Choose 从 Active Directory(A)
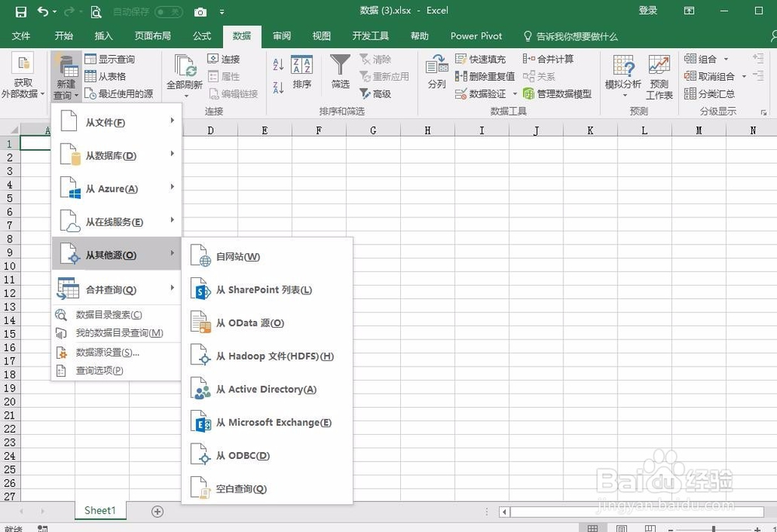 (x=267, y=389)
